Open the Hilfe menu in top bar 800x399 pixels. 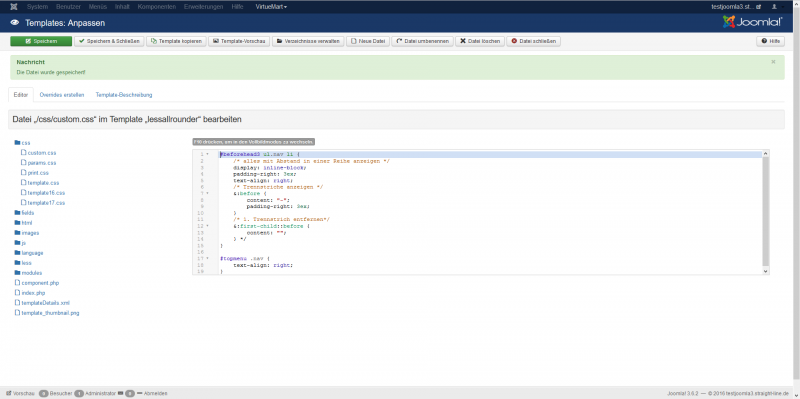(x=237, y=7)
